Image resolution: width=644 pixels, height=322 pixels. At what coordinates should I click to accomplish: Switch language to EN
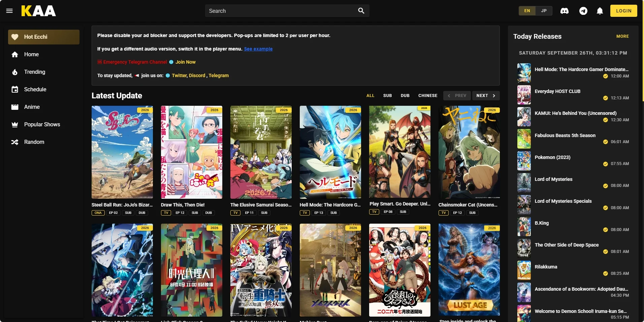527,11
